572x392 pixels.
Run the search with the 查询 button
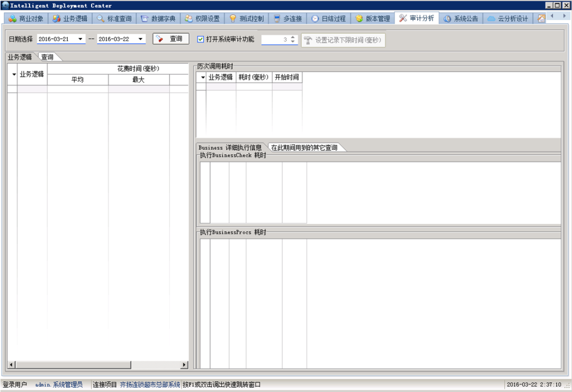(171, 39)
